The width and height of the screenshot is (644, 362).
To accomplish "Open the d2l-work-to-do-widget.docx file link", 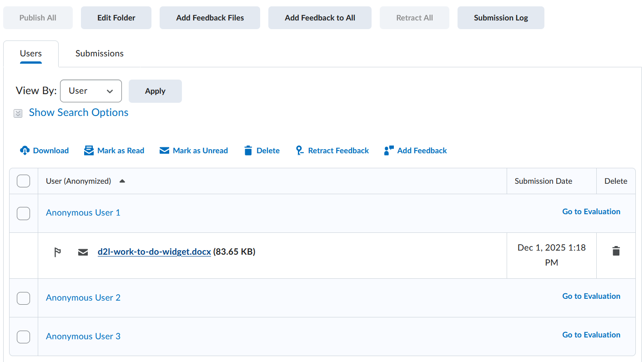I will tap(154, 251).
